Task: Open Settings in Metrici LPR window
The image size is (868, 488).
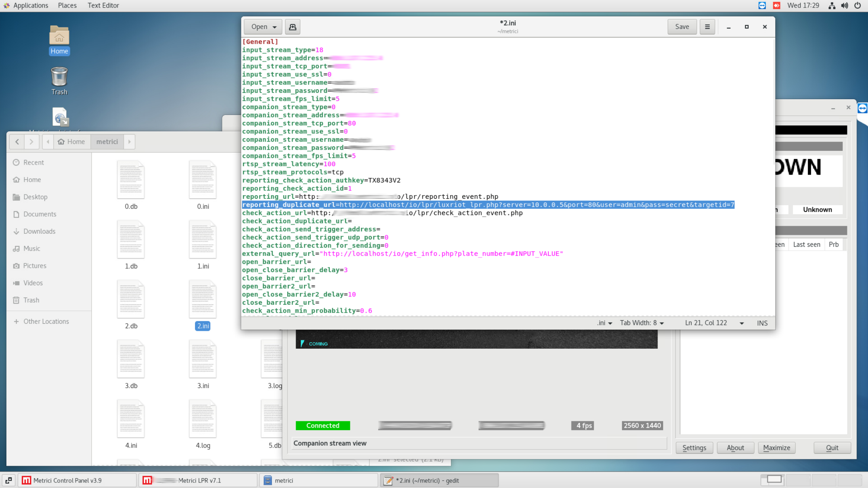Action: pyautogui.click(x=694, y=448)
